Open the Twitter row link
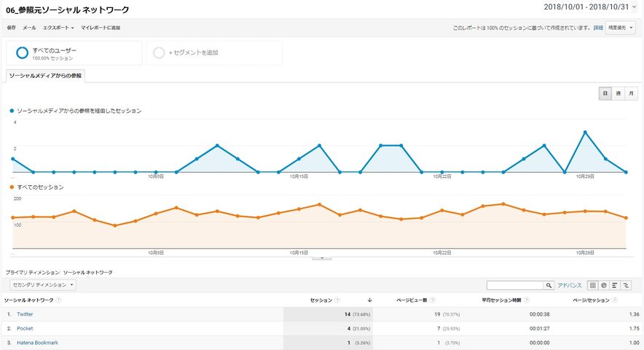Viewport: 644px width, 350px height. point(25,314)
